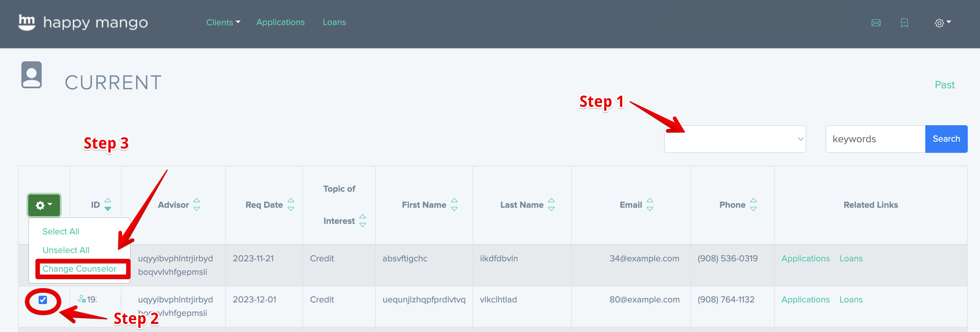This screenshot has height=332, width=980.
Task: Choose Unselect All from actions menu
Action: click(x=66, y=250)
